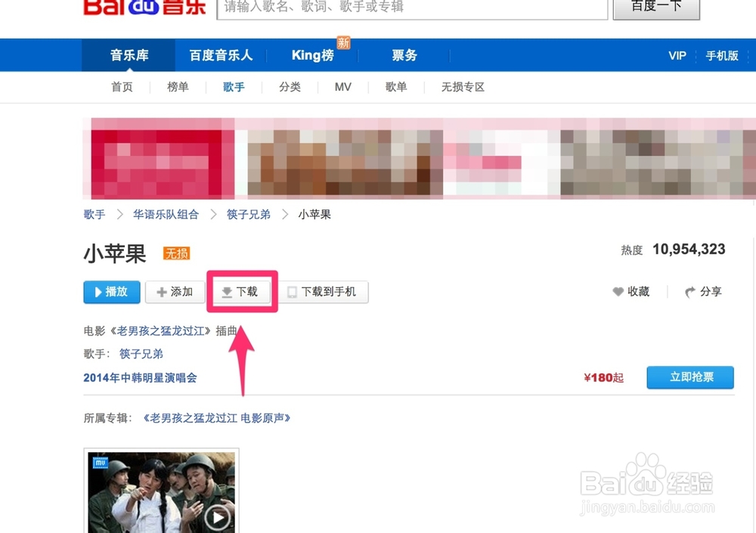756x533 pixels.
Task: Go to 歌手 in sub-navigation
Action: 234,87
